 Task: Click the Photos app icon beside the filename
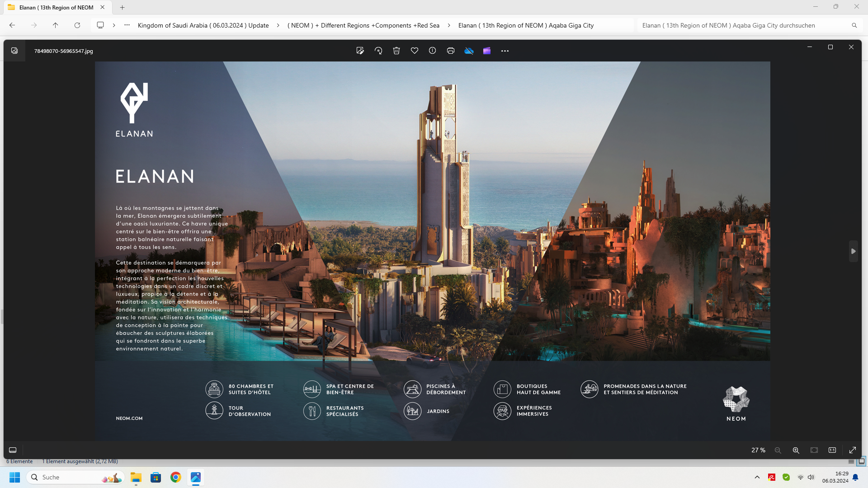coord(14,51)
